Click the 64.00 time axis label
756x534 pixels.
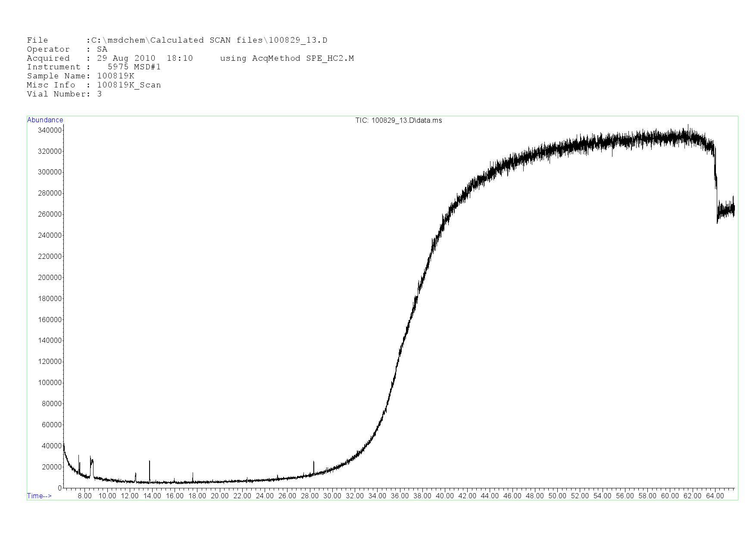coord(715,496)
